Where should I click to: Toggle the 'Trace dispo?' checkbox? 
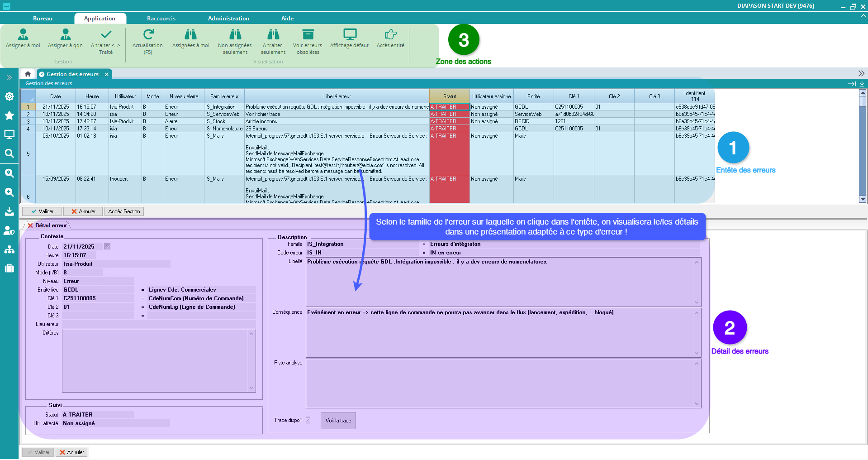click(x=308, y=420)
